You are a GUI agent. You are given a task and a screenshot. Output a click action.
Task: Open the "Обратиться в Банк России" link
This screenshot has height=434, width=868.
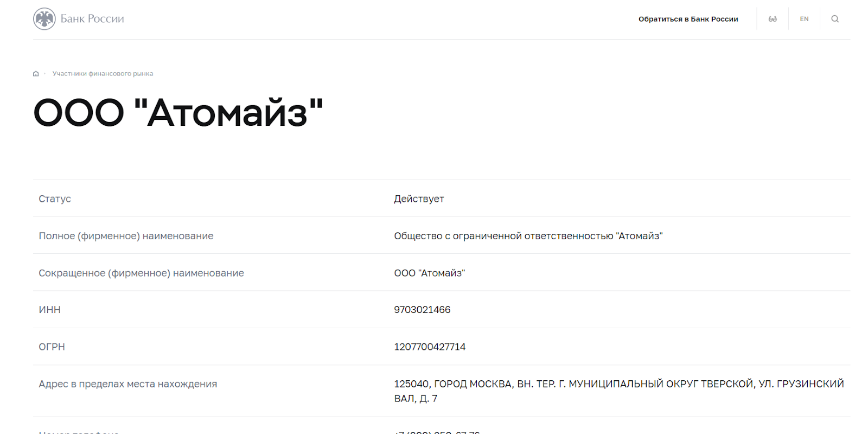[688, 19]
